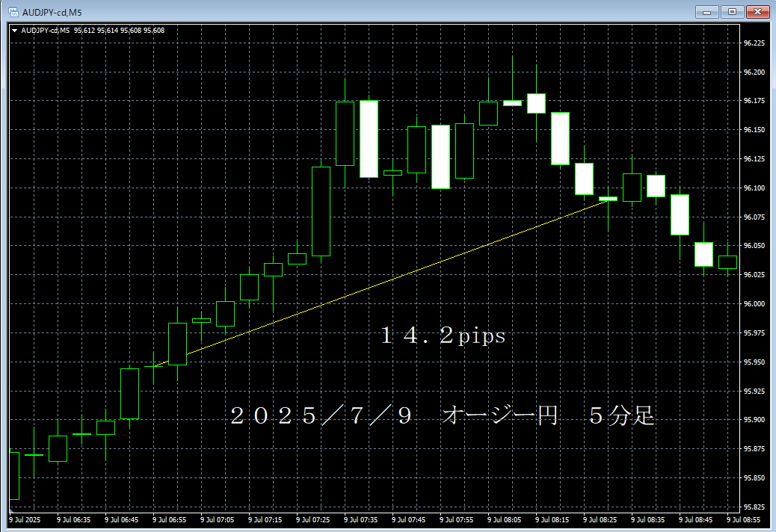Click the AUDJPY-cd,M5 title bar text

click(x=52, y=12)
